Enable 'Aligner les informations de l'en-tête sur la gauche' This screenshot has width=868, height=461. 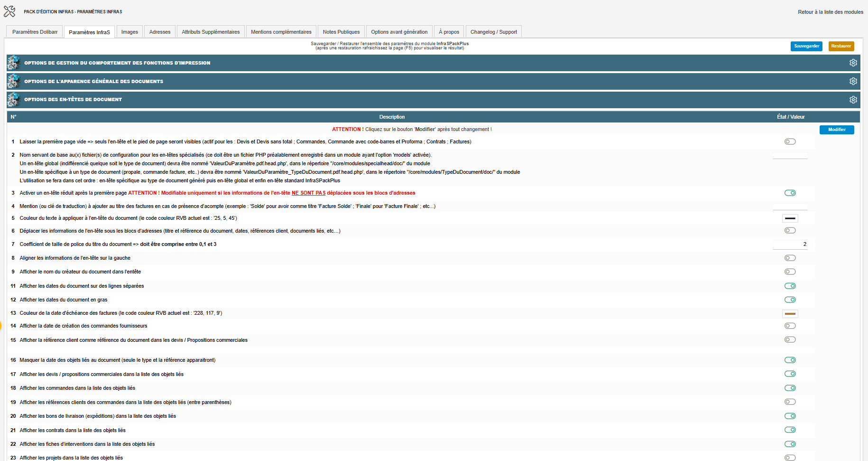pyautogui.click(x=790, y=258)
